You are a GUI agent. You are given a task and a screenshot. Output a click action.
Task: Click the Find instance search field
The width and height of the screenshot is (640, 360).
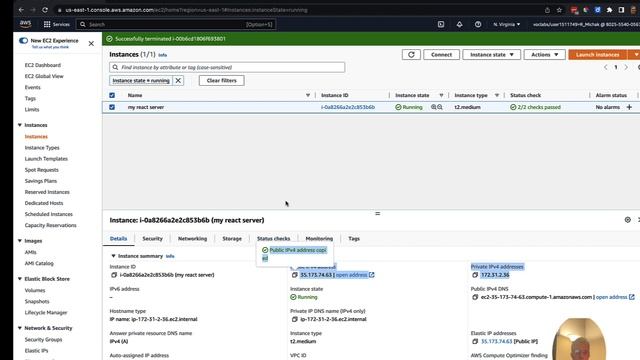click(x=227, y=67)
